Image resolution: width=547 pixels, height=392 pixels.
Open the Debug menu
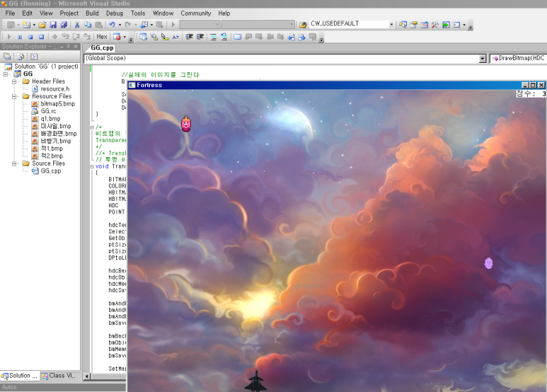click(115, 13)
